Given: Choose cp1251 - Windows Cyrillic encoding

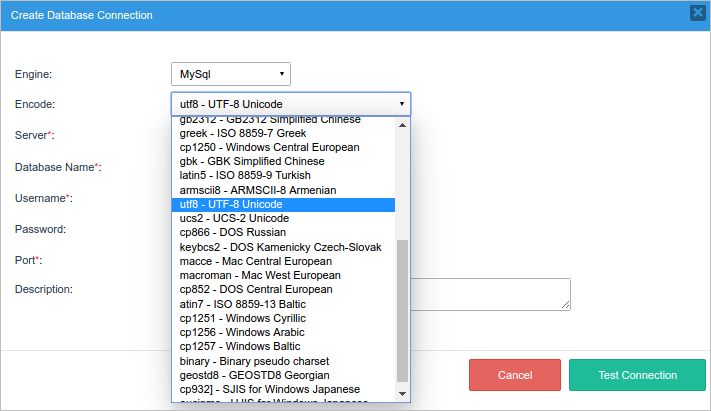Looking at the screenshot, I should pos(242,318).
